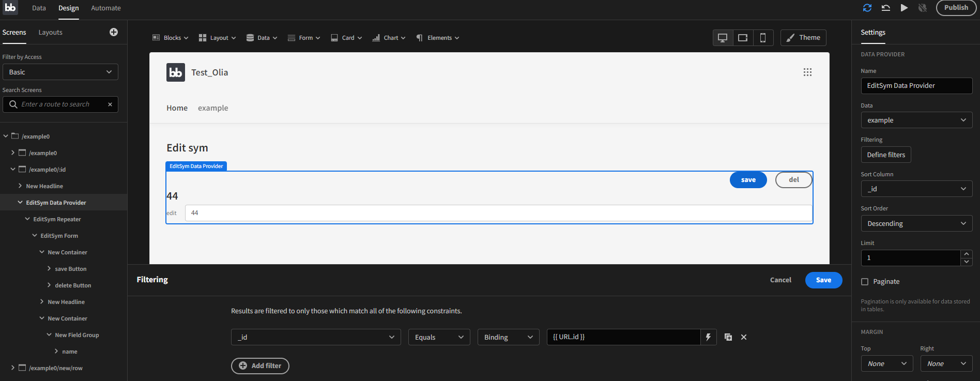Open the Layouts tab

click(x=50, y=32)
